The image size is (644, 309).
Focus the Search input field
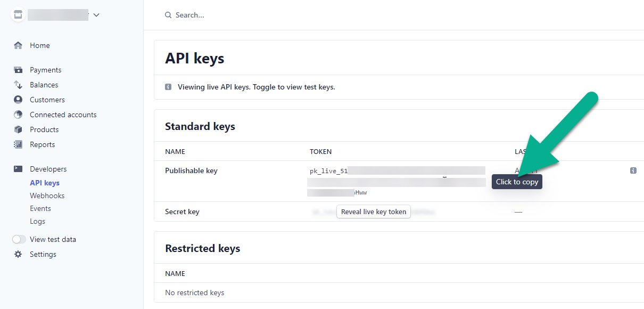190,15
